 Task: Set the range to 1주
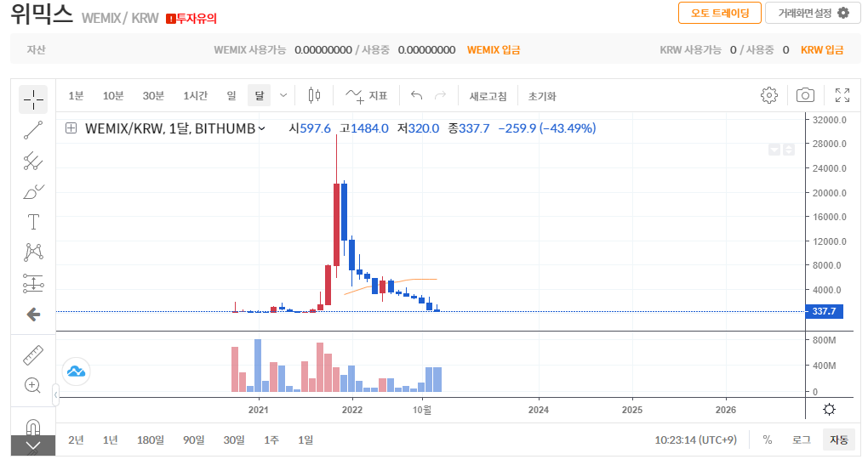point(271,440)
